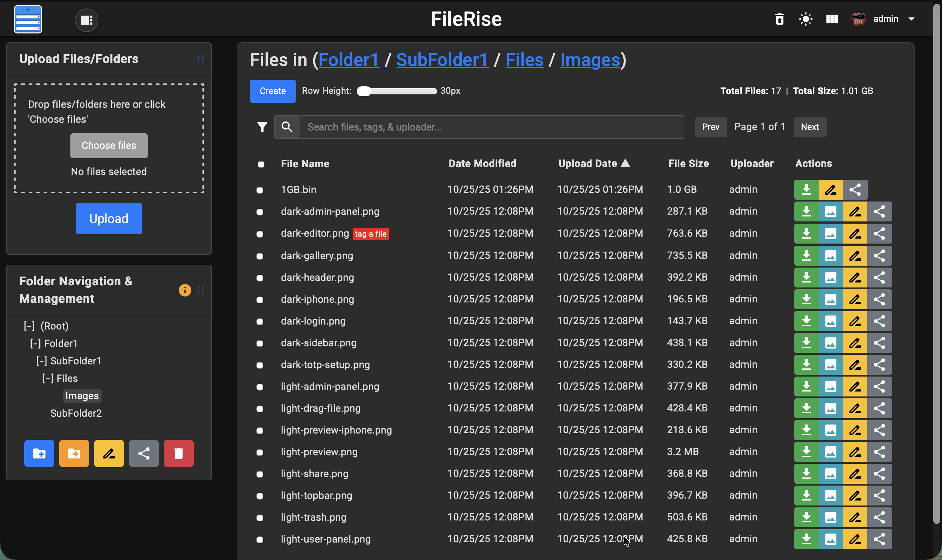Click the red delete folder button
The width and height of the screenshot is (942, 560).
(178, 453)
